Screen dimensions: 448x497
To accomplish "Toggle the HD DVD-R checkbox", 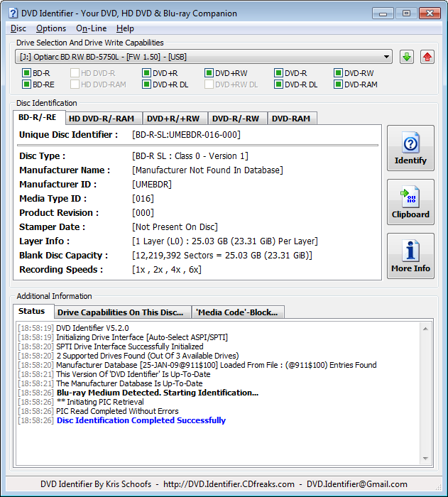I will [x=75, y=73].
